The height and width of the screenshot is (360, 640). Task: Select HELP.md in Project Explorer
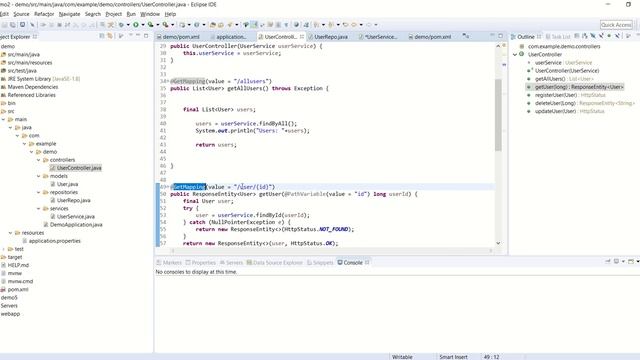[18, 265]
